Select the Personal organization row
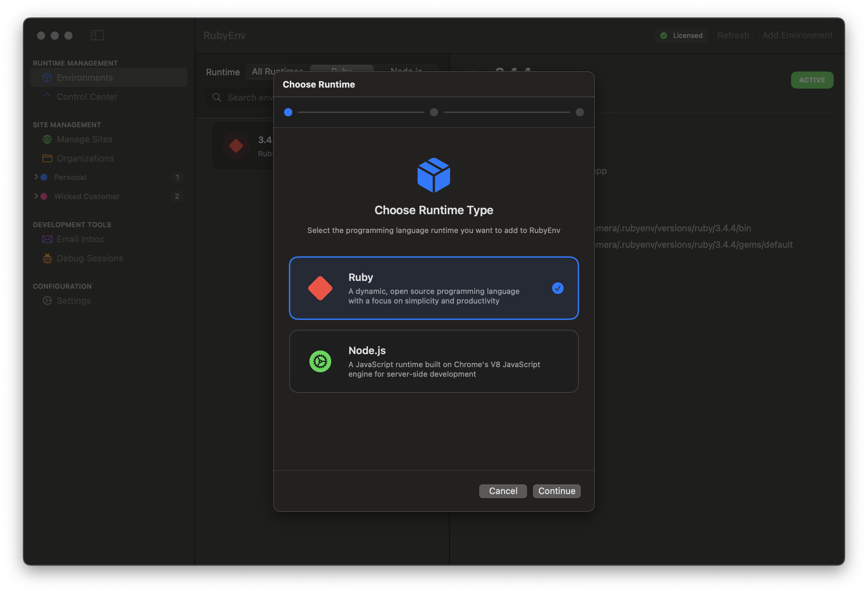The width and height of the screenshot is (868, 594). (x=109, y=177)
